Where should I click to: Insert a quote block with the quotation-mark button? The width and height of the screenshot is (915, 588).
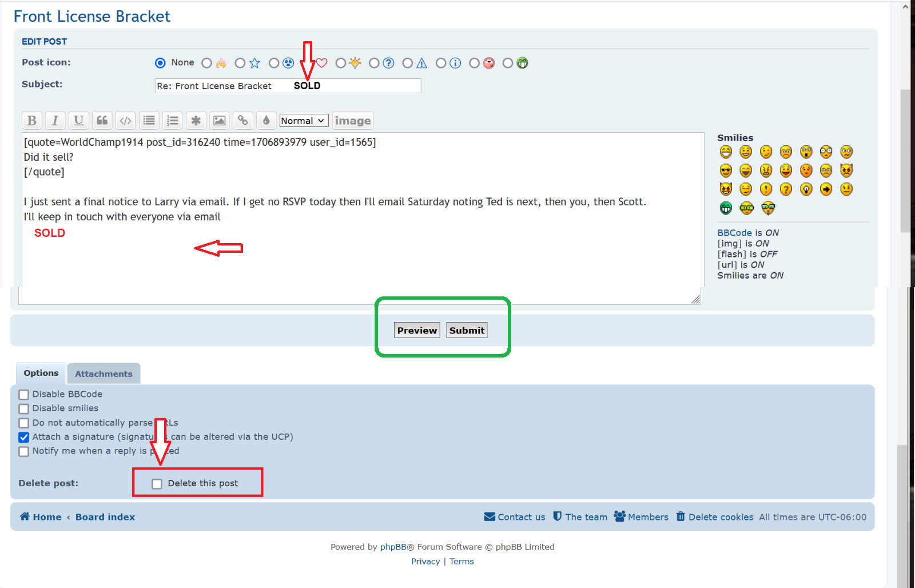102,121
